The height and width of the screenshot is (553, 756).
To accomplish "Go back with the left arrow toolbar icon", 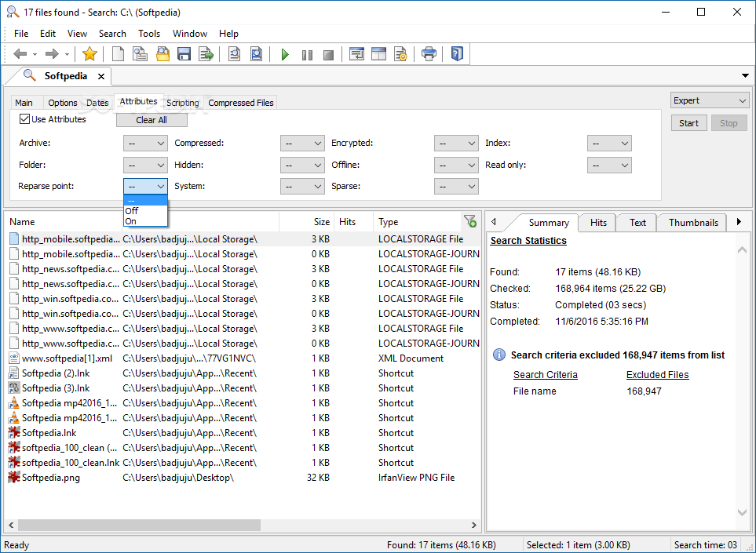I will coord(20,54).
